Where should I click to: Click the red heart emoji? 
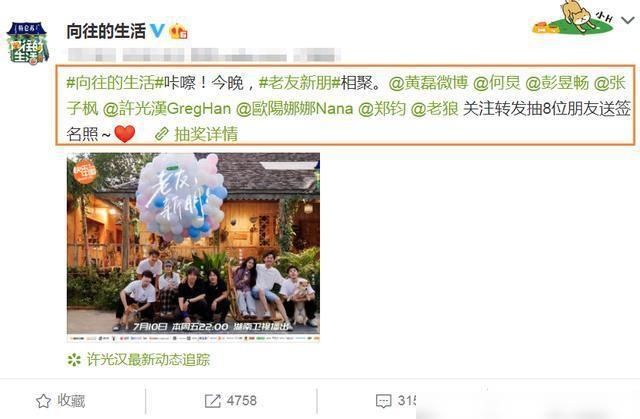pyautogui.click(x=124, y=134)
